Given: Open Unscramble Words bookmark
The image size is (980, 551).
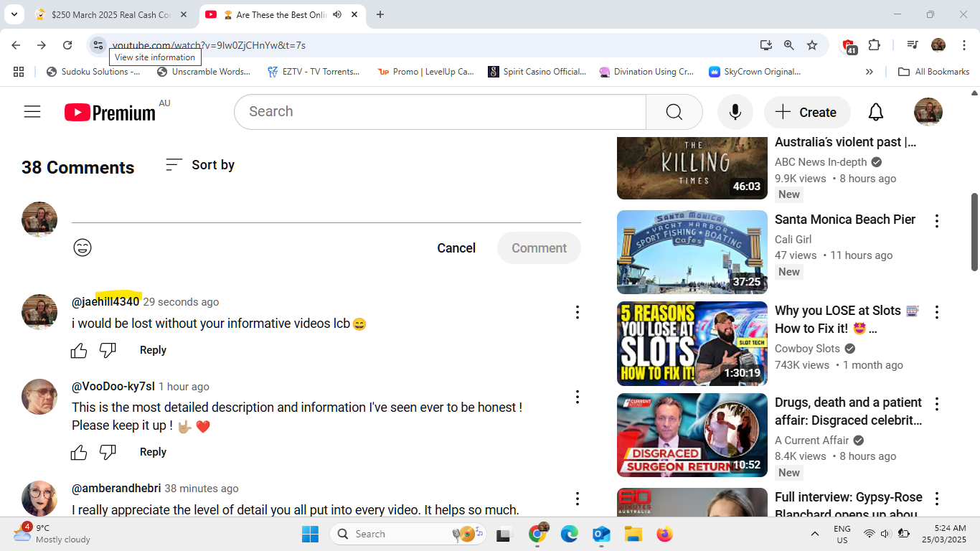Looking at the screenshot, I should coord(204,72).
